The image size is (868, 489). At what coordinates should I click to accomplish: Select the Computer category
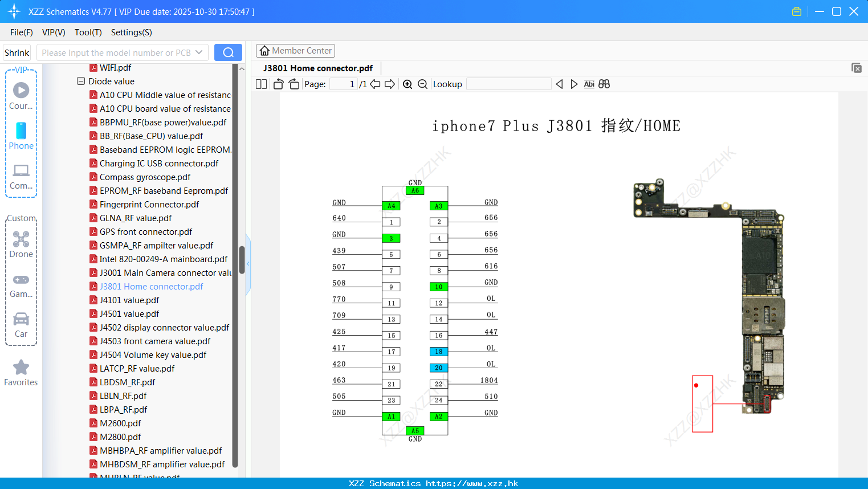coord(21,177)
